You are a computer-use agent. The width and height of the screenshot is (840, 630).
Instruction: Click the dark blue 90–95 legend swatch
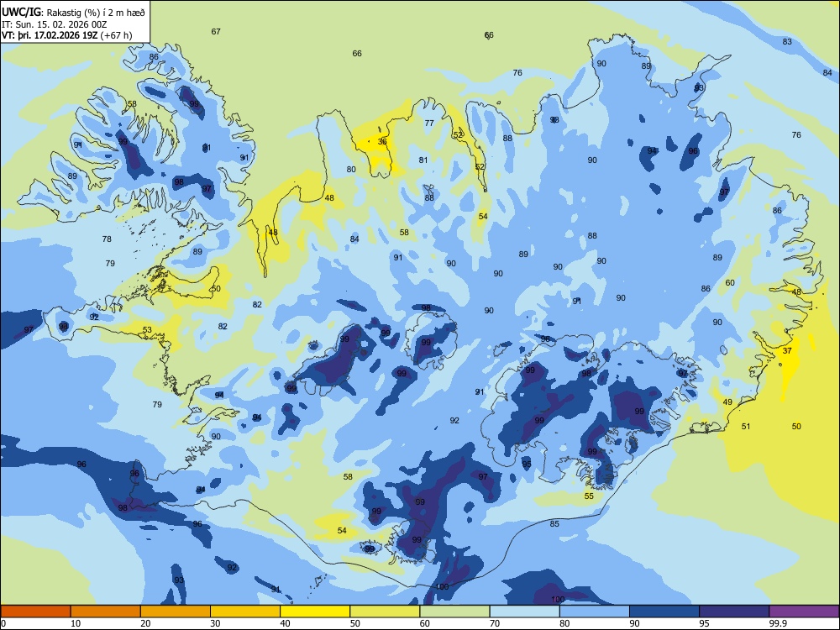[664, 612]
